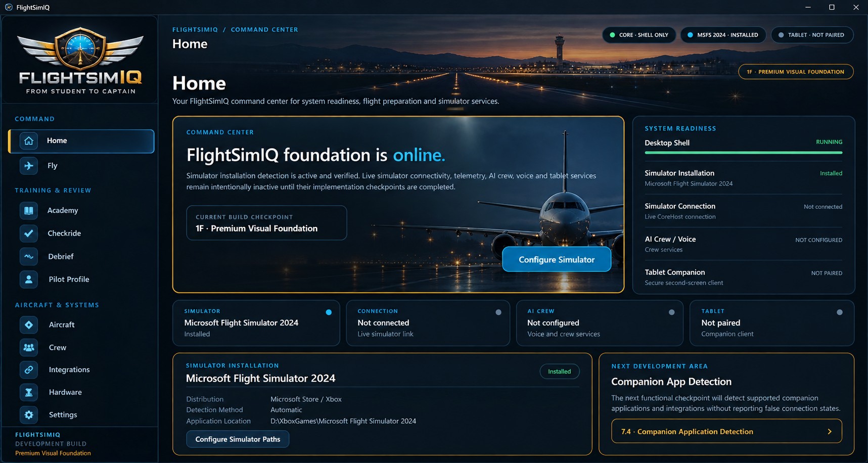
Task: Click the Settings gear icon
Action: pos(29,414)
